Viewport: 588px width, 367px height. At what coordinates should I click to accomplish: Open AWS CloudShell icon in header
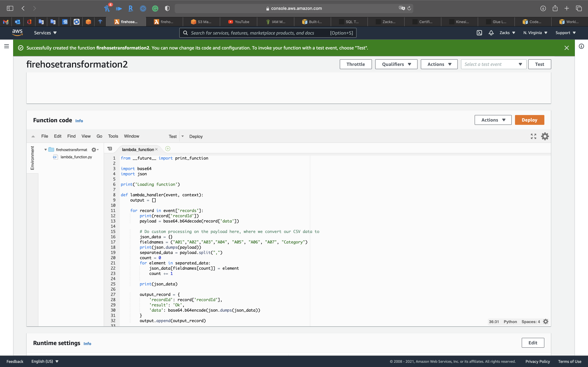coord(479,33)
